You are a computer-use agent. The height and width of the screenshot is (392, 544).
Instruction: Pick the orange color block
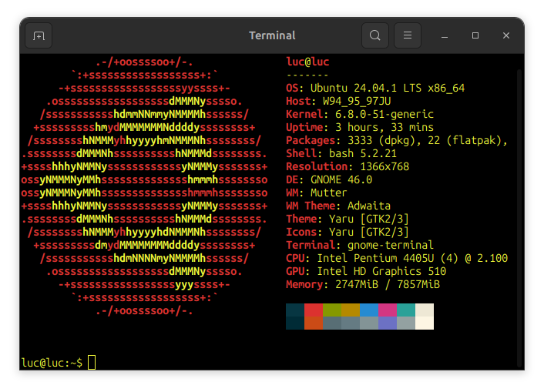point(314,323)
